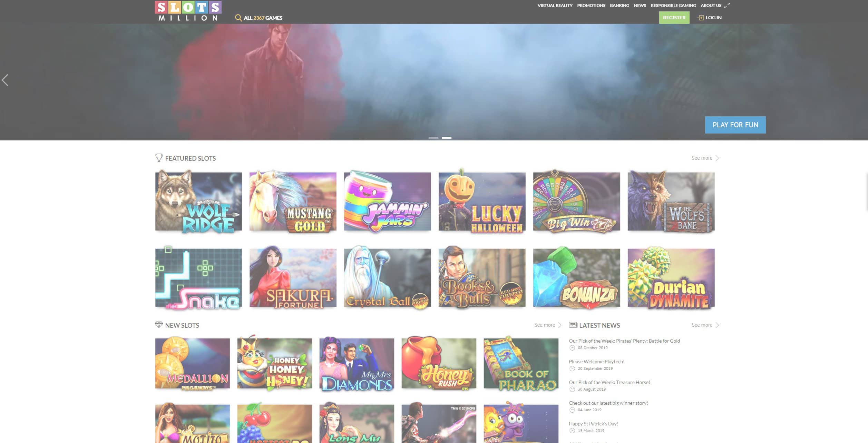
Task: Open the cherries and grapes fruit slot
Action: [x=275, y=422]
